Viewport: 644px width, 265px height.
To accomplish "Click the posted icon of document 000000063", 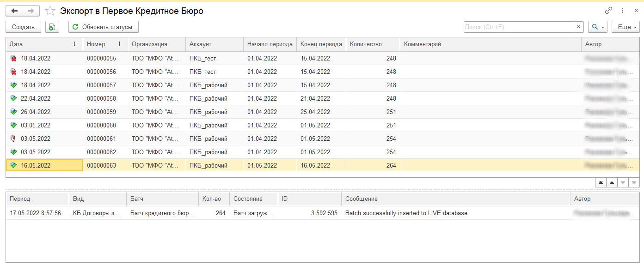I will (x=13, y=166).
